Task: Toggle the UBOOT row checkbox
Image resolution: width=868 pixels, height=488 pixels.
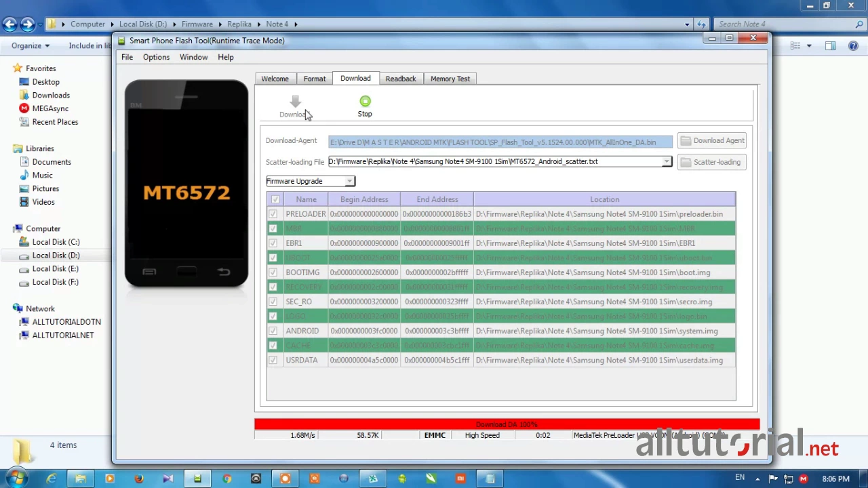Action: click(273, 258)
